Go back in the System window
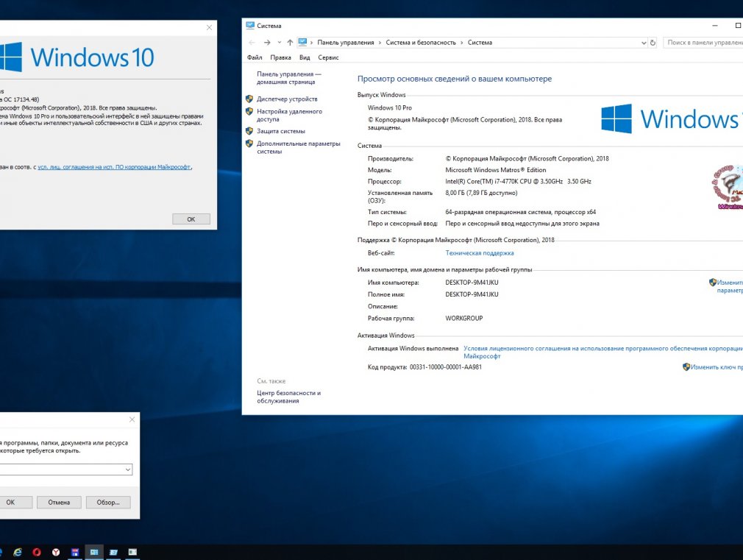Screen dimensions: 743x560 [252, 43]
